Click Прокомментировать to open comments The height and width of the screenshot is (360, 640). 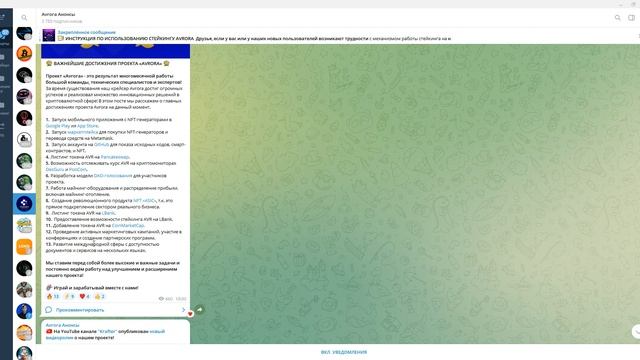[x=80, y=310]
